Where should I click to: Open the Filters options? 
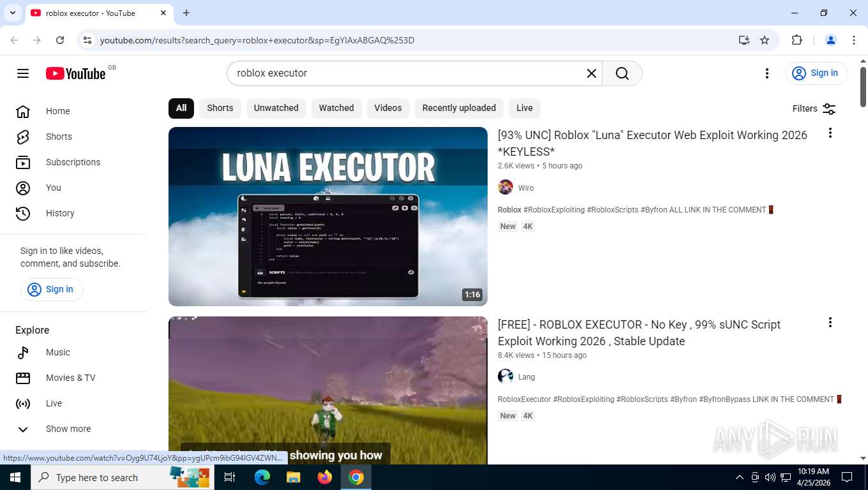pos(814,108)
